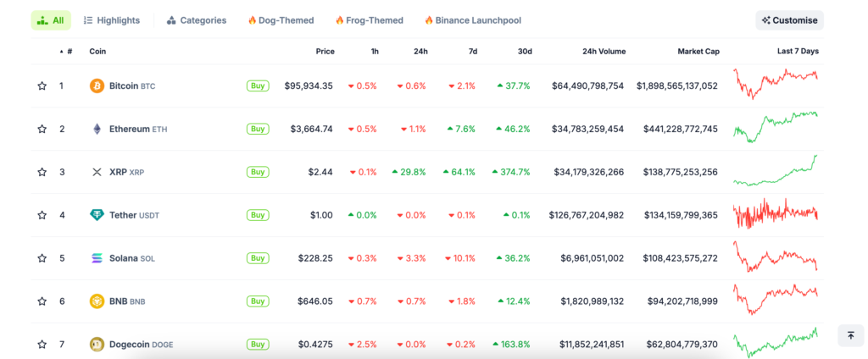Sort table by 24h Volume column

[x=604, y=52]
